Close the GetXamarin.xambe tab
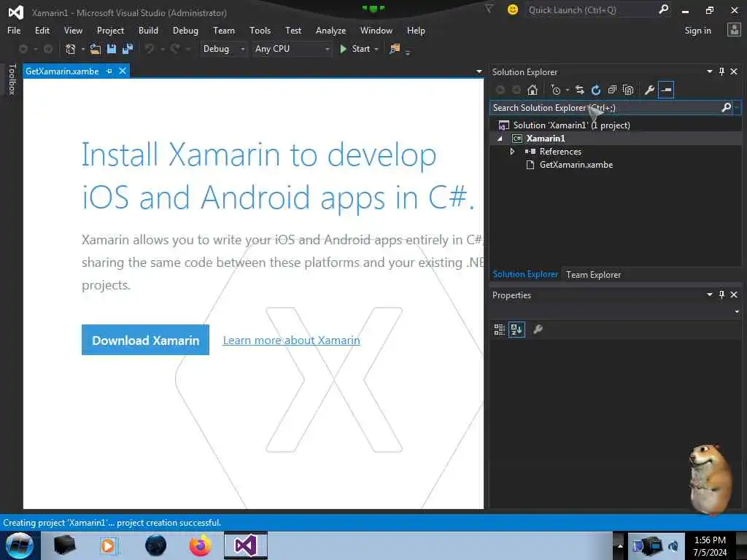This screenshot has width=747, height=560. point(123,71)
